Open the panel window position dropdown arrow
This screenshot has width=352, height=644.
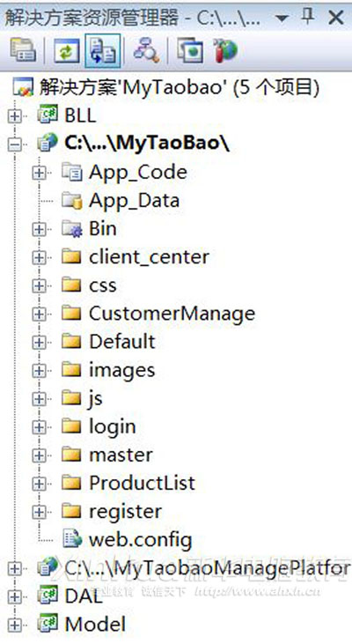coord(282,19)
